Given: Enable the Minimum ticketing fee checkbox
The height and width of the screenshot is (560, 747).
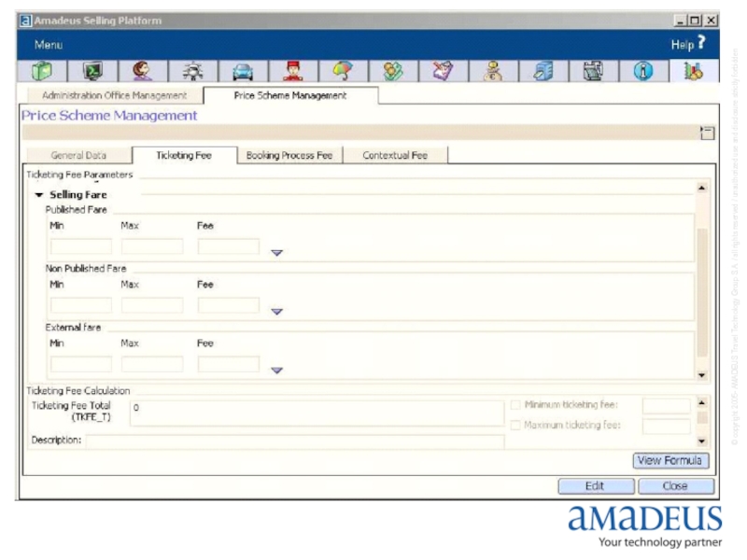Looking at the screenshot, I should pos(515,405).
